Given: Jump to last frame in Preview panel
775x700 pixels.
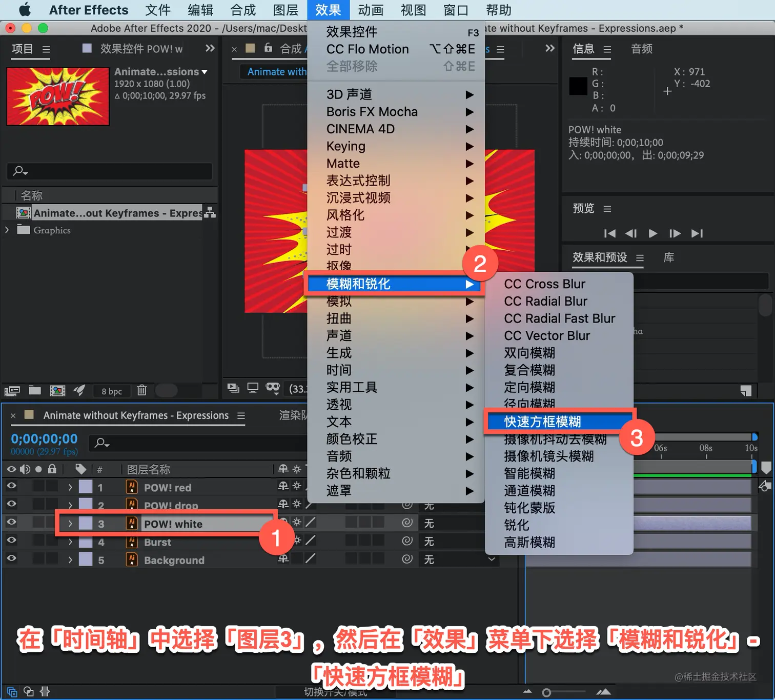Looking at the screenshot, I should (697, 233).
